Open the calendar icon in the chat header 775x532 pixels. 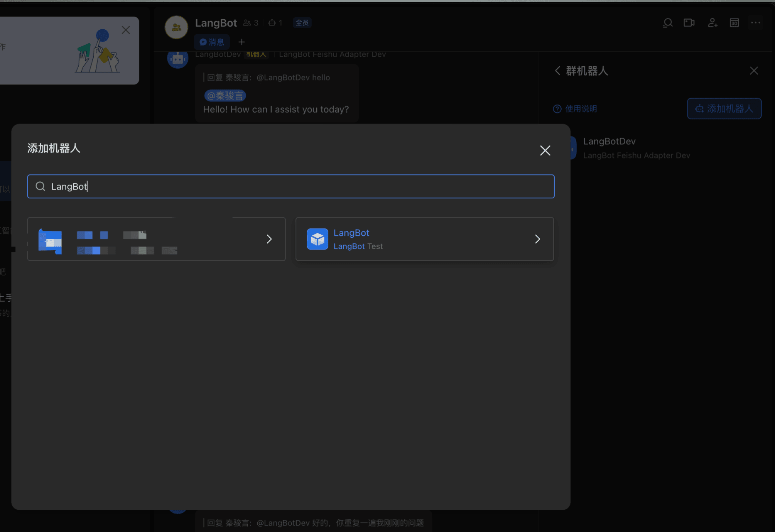coord(734,22)
